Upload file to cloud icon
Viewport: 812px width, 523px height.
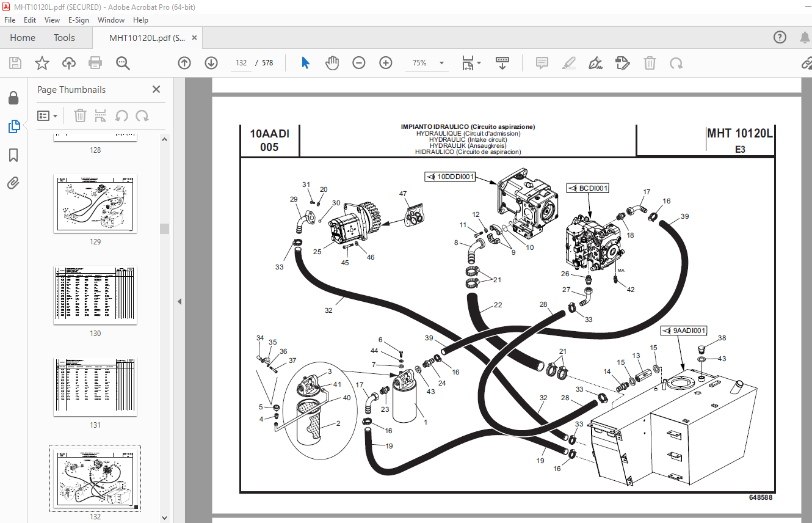pyautogui.click(x=69, y=63)
